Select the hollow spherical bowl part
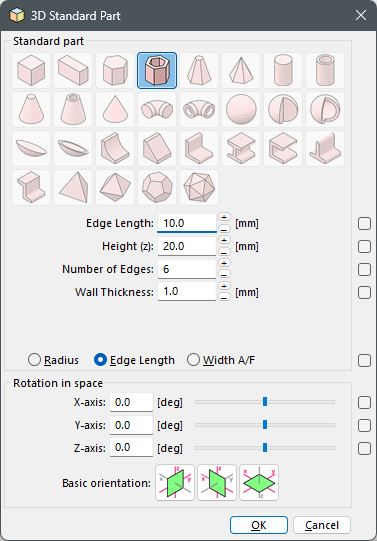 [73, 148]
